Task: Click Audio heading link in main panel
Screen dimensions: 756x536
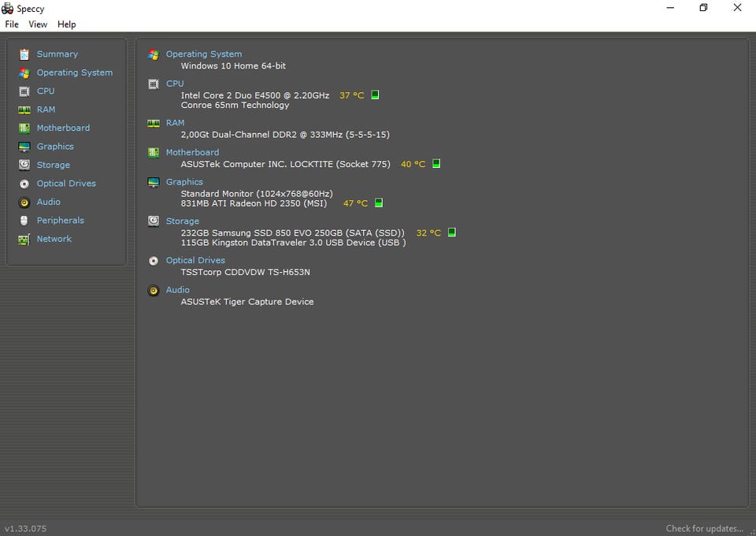Action: click(178, 289)
